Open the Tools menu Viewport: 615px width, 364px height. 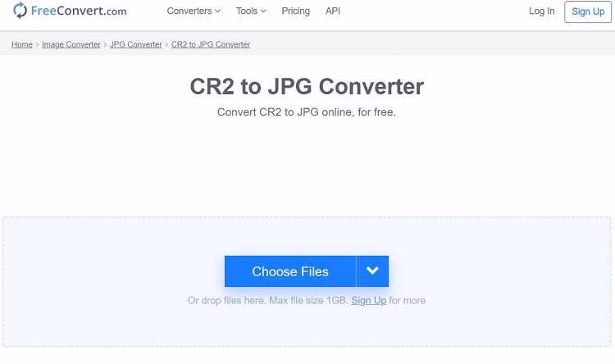tap(247, 11)
